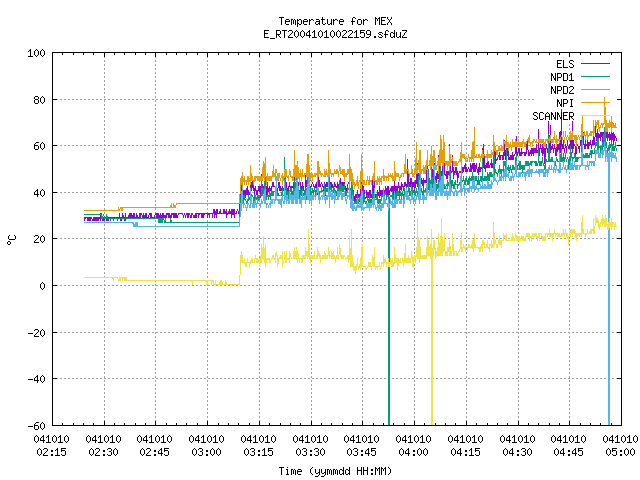Click the x-axis label 041010 05:00

pyautogui.click(x=620, y=446)
